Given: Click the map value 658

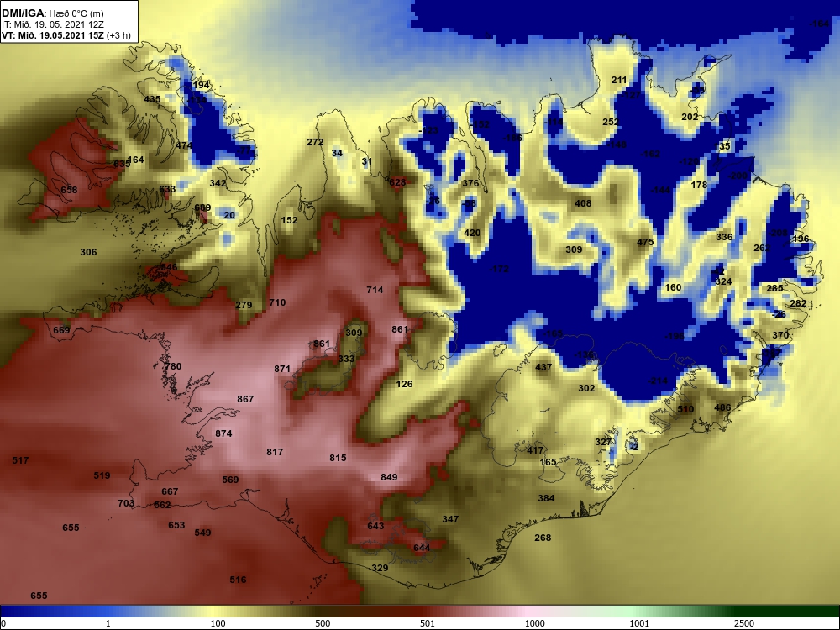Looking at the screenshot, I should point(69,190).
